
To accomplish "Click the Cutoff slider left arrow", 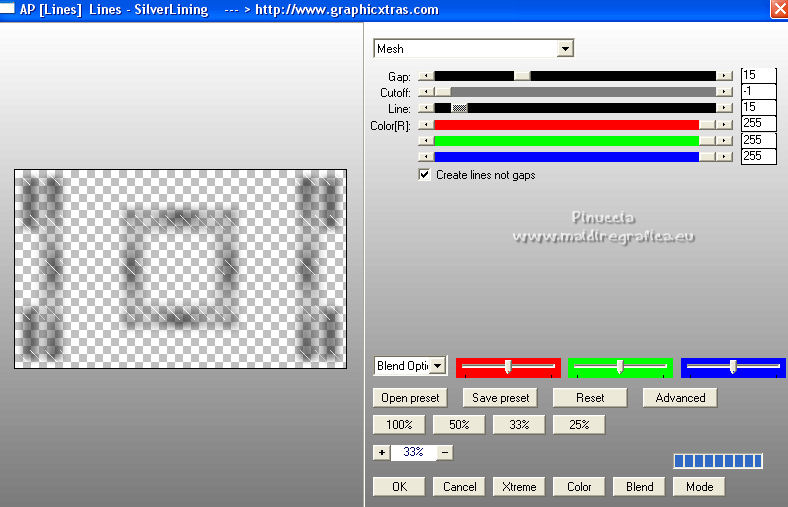I will 426,92.
